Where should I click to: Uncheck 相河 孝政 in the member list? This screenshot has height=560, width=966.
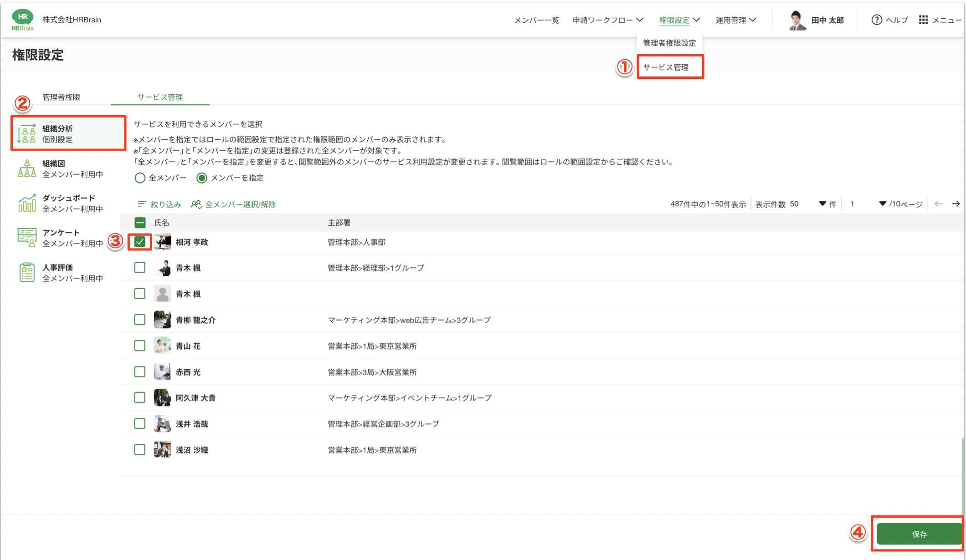[139, 242]
